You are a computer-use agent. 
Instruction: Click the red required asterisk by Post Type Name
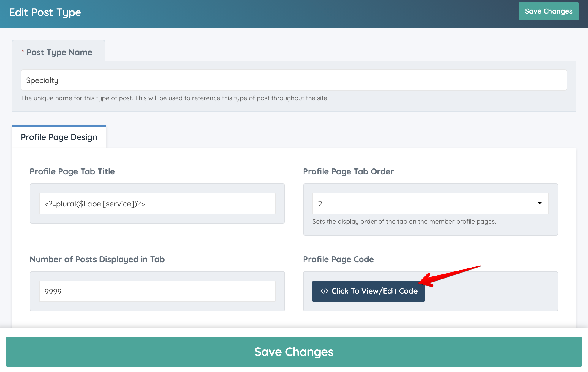[x=23, y=52]
